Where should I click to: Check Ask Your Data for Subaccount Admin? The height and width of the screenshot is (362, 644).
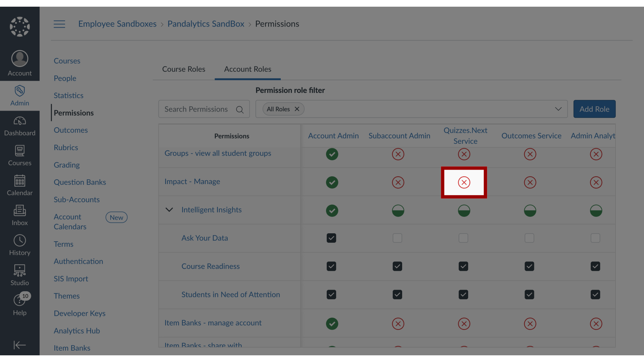(397, 238)
